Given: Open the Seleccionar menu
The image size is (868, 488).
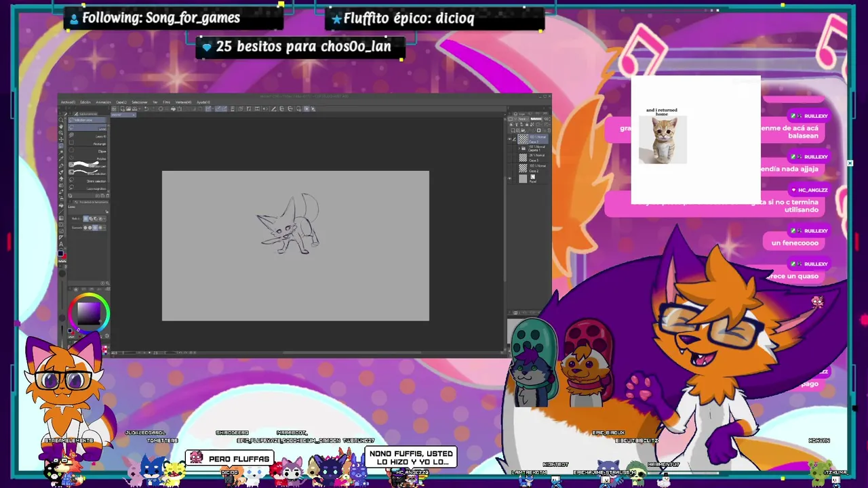Looking at the screenshot, I should [x=140, y=102].
